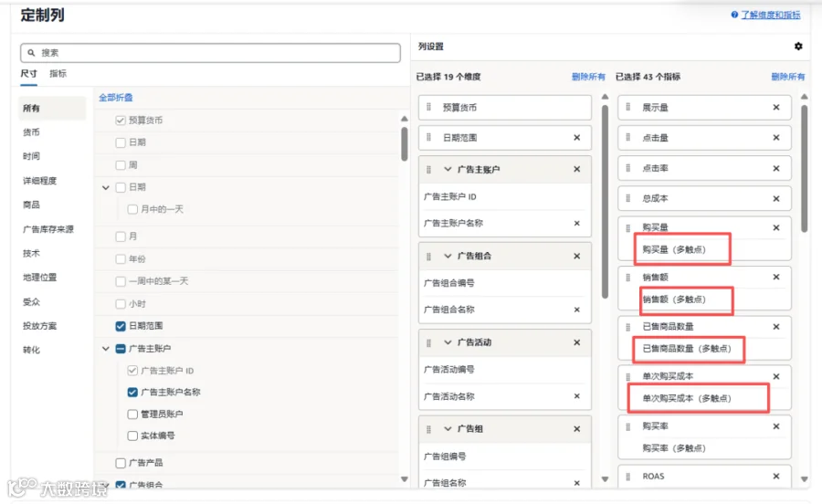Select 广告活动编号 dimension row
Screen dimensions: 822x504
(505, 370)
